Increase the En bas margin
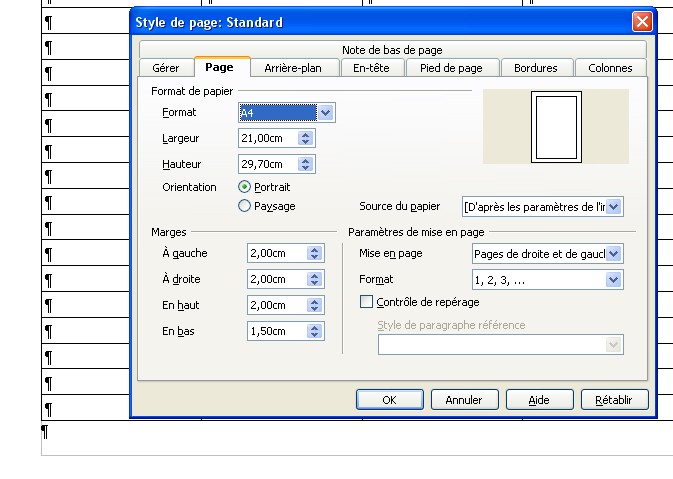This screenshot has height=479, width=673. 315,327
